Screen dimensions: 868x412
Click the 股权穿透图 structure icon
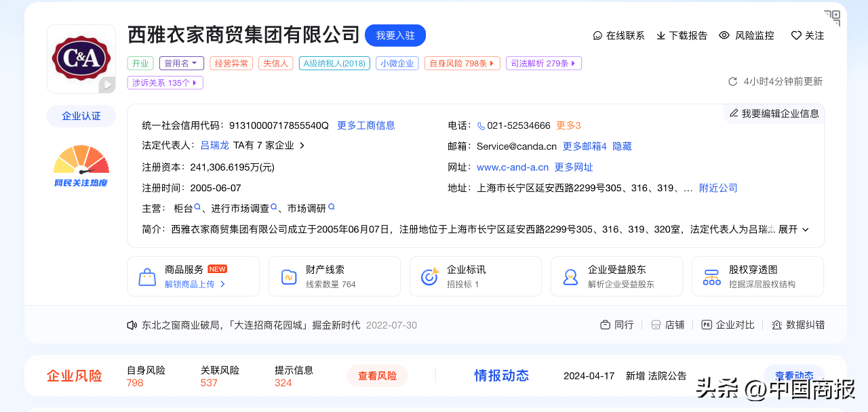click(x=711, y=276)
